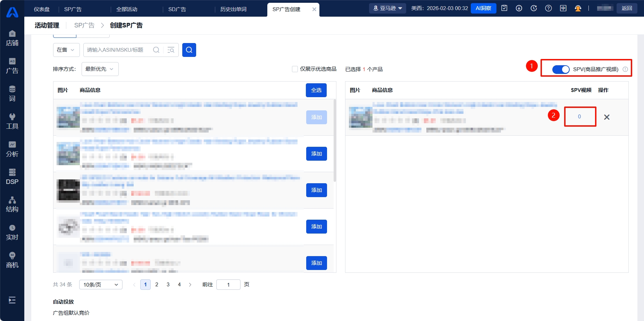Check the 仅展示优选商品 checkbox
The image size is (644, 321).
pos(295,69)
